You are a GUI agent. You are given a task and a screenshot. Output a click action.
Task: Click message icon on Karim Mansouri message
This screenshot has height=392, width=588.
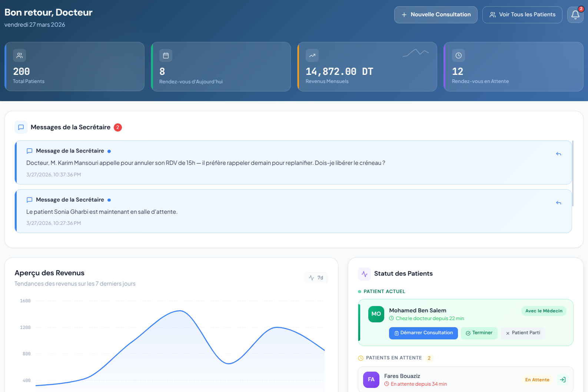pos(30,151)
